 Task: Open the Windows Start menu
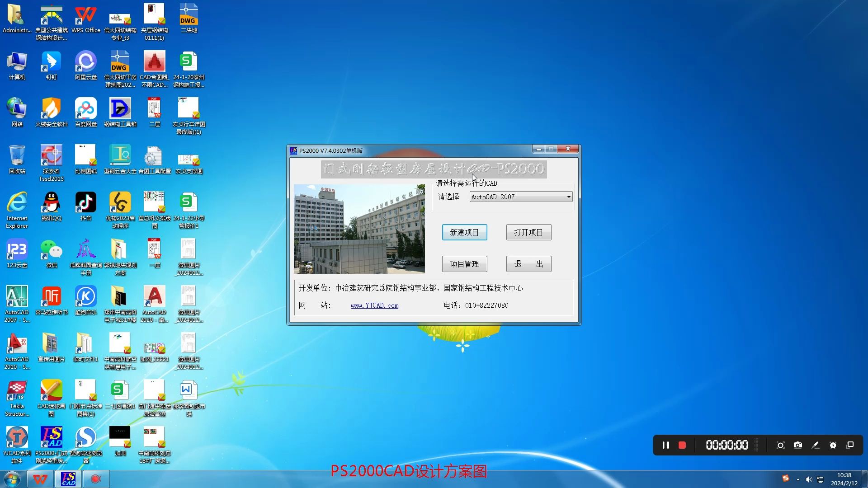click(12, 479)
